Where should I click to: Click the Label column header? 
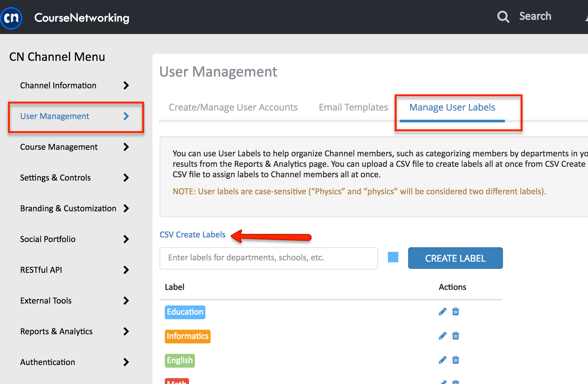pyautogui.click(x=175, y=287)
